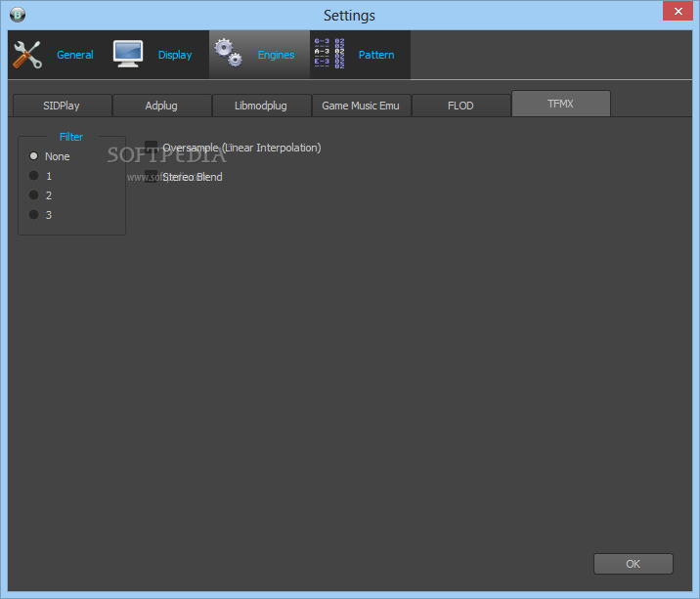Choose filter option 3
The width and height of the screenshot is (700, 599).
pyautogui.click(x=33, y=215)
